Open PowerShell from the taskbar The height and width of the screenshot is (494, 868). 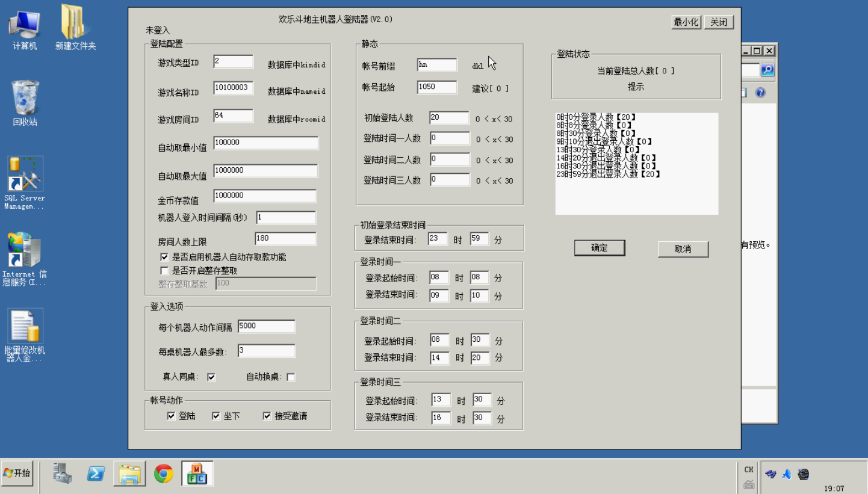(x=96, y=474)
